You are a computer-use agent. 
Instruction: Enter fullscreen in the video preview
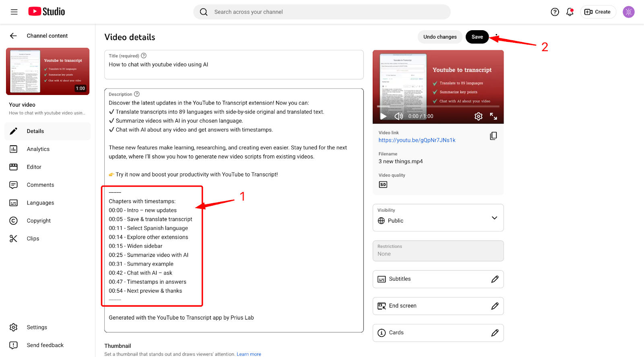[x=493, y=116]
